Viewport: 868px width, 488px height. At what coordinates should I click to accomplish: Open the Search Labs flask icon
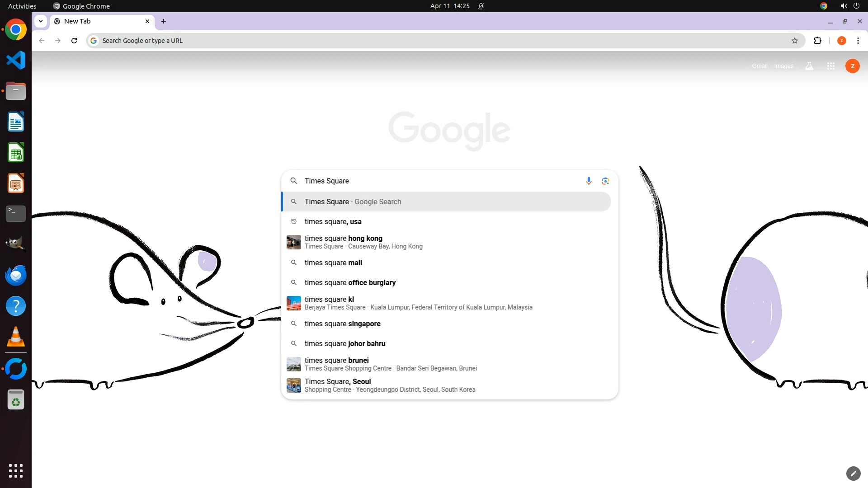809,66
